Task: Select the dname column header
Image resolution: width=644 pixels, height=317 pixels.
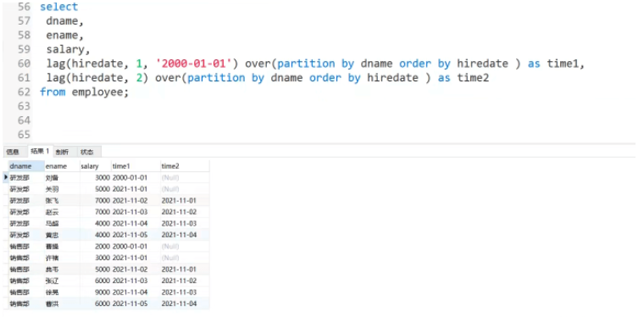Action: coord(26,166)
